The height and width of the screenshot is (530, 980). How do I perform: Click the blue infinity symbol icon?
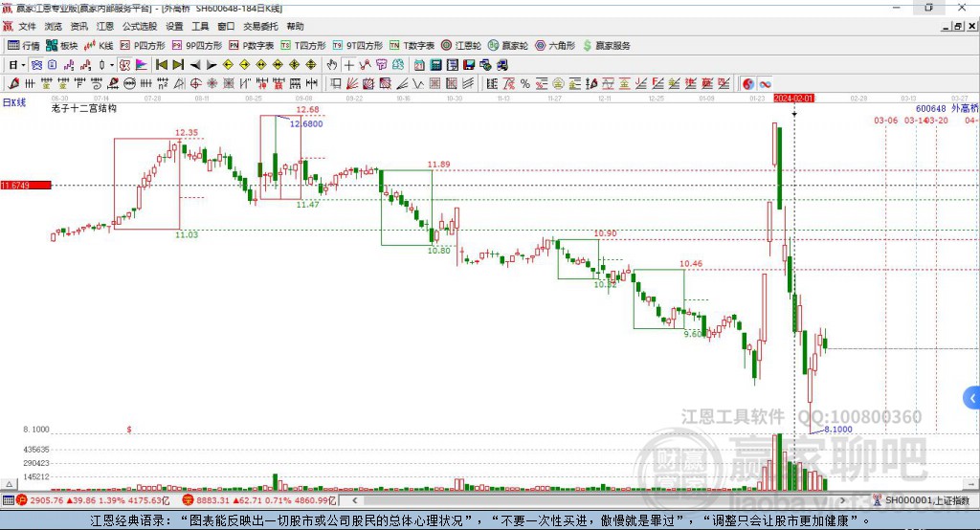(x=765, y=84)
